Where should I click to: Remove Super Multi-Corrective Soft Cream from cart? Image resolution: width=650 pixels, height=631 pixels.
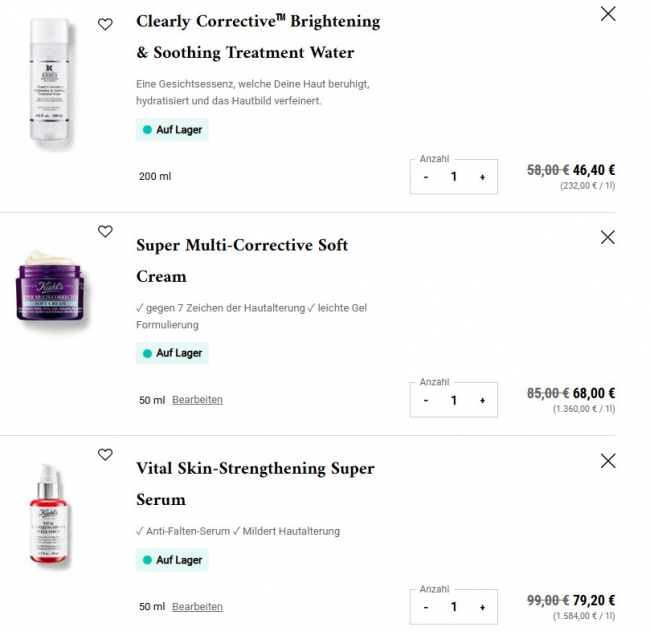607,237
